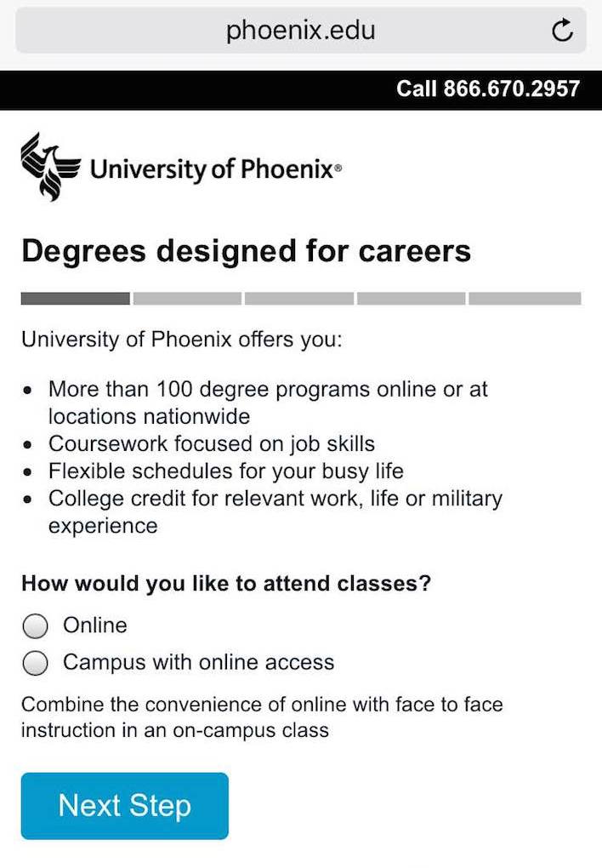This screenshot has width=602, height=868.
Task: Click the first dark progress bar segment
Action: [75, 299]
